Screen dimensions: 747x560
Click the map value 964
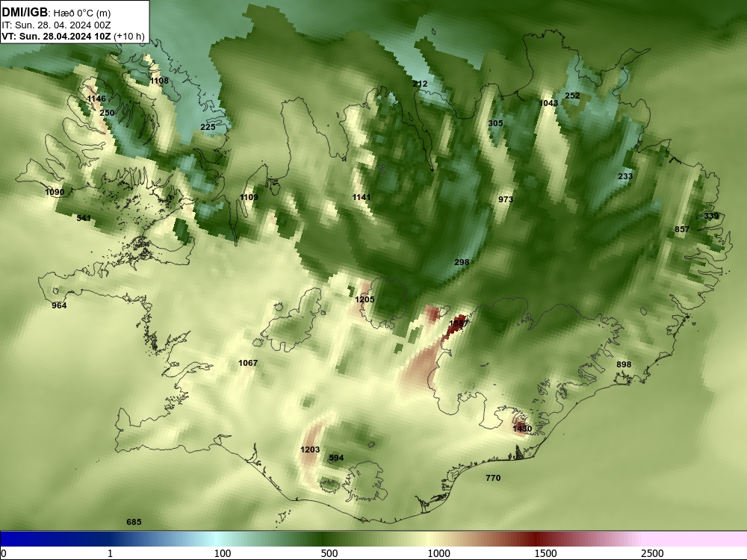click(59, 305)
